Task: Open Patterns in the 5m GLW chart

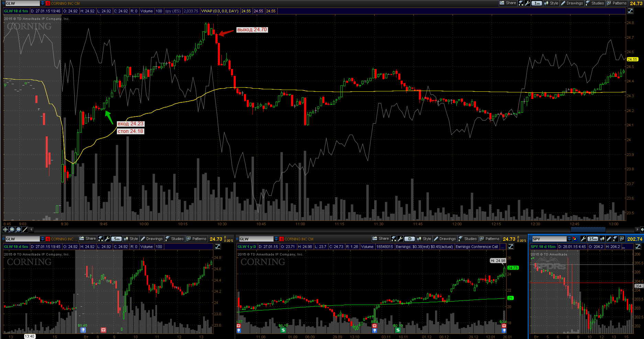Action: click(196, 239)
